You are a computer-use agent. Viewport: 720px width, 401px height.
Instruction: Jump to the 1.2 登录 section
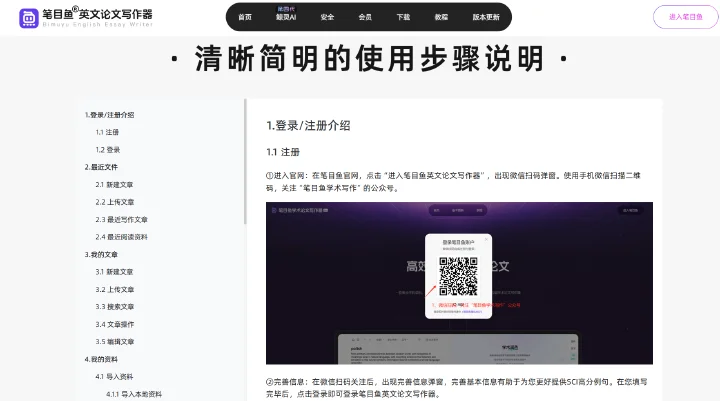tap(107, 150)
